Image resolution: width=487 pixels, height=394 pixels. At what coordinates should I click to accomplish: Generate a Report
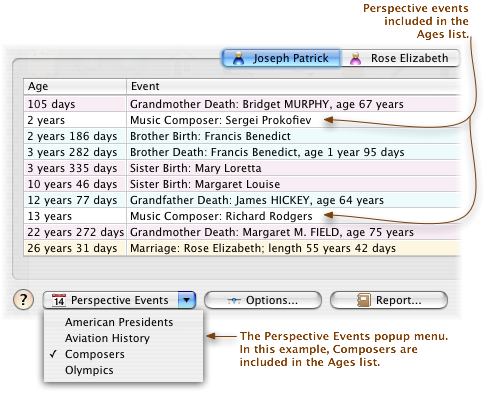tap(389, 300)
